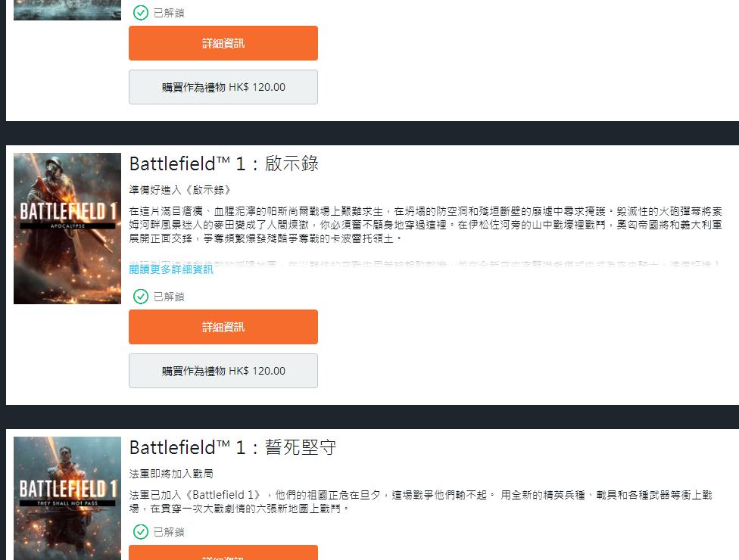Image resolution: width=739 pixels, height=560 pixels.
Task: Click the 已解鎖 checkmark icon under 誓死堅守
Action: (140, 532)
